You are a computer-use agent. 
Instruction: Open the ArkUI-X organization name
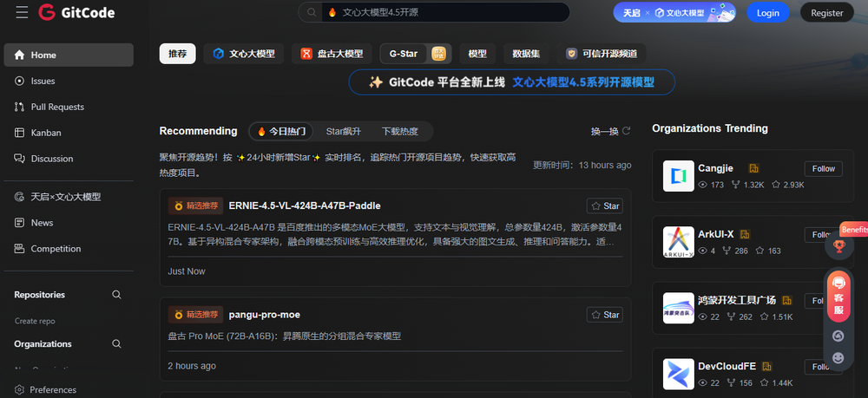tap(716, 234)
